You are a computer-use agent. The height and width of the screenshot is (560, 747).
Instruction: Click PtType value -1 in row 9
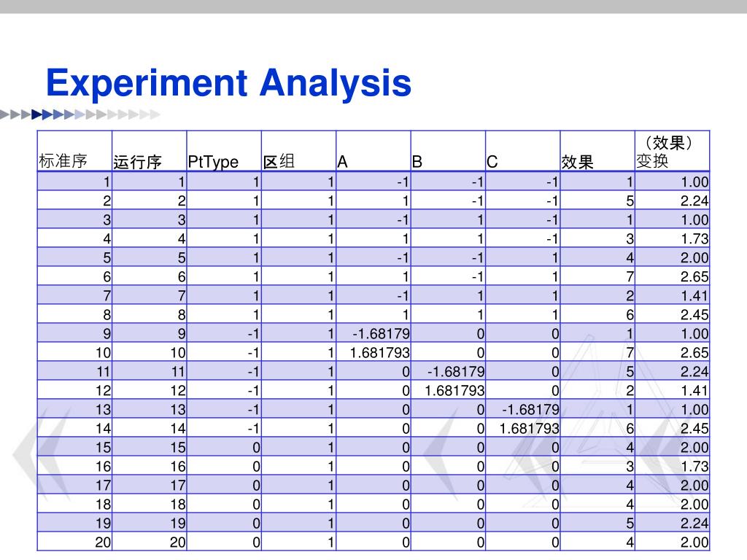253,334
